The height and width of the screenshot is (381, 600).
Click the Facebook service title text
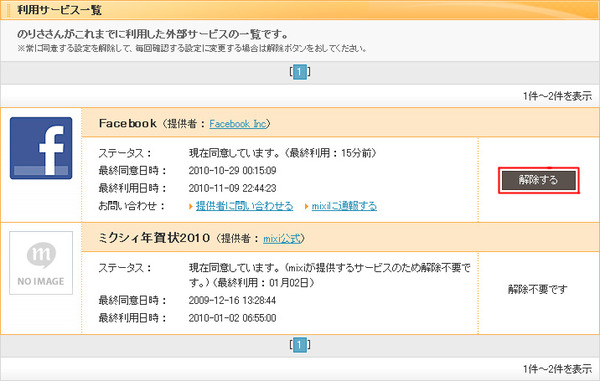127,123
